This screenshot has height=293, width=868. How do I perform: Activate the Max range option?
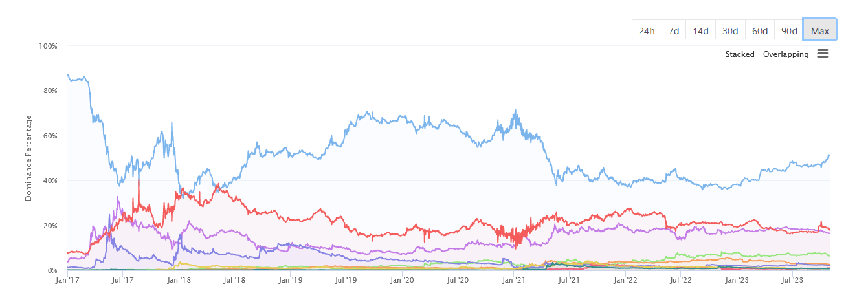[820, 30]
